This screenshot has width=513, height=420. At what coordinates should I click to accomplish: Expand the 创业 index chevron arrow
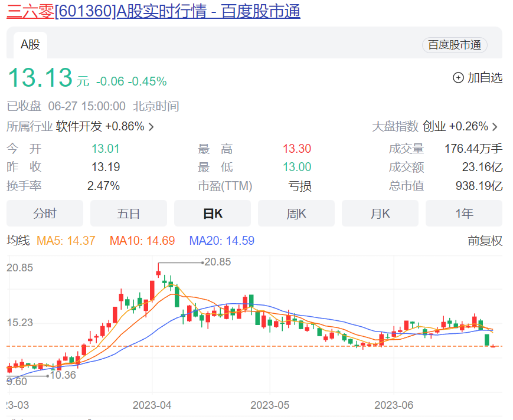point(495,127)
